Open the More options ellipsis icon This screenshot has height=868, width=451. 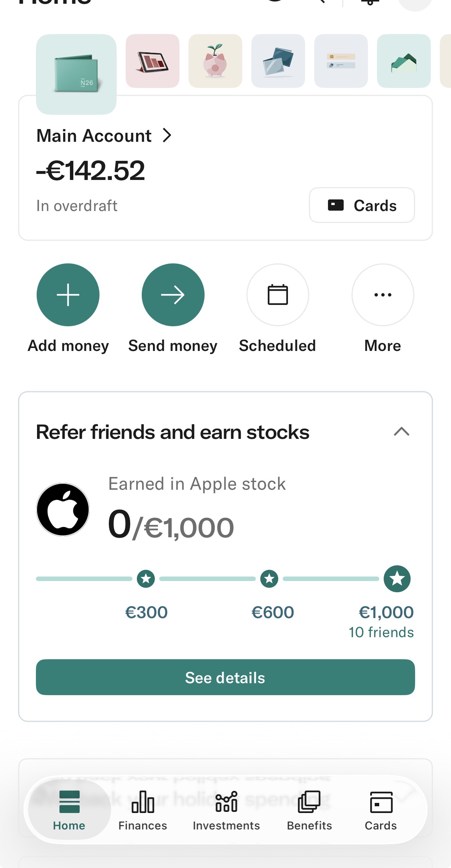click(383, 295)
